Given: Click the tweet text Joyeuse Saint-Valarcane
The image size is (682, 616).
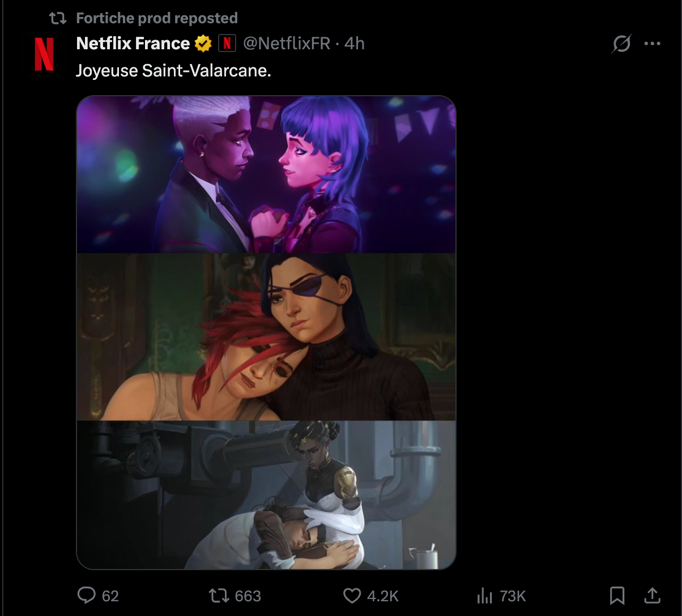Looking at the screenshot, I should click(x=174, y=71).
